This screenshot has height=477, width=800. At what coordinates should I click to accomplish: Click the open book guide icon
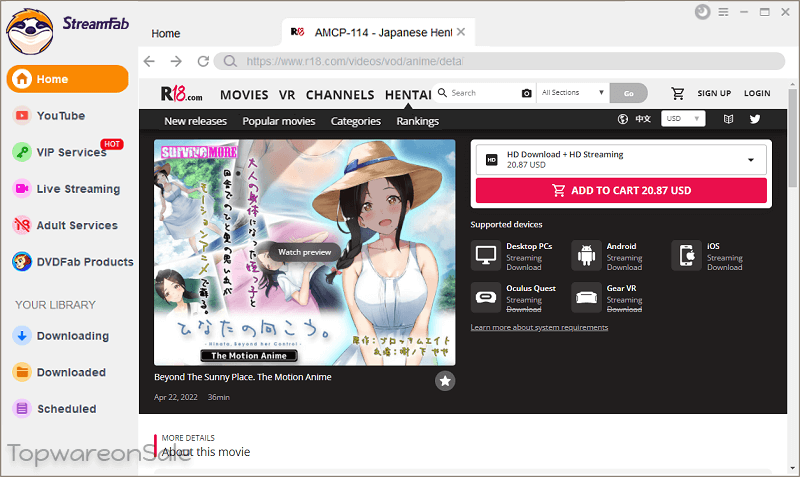729,119
